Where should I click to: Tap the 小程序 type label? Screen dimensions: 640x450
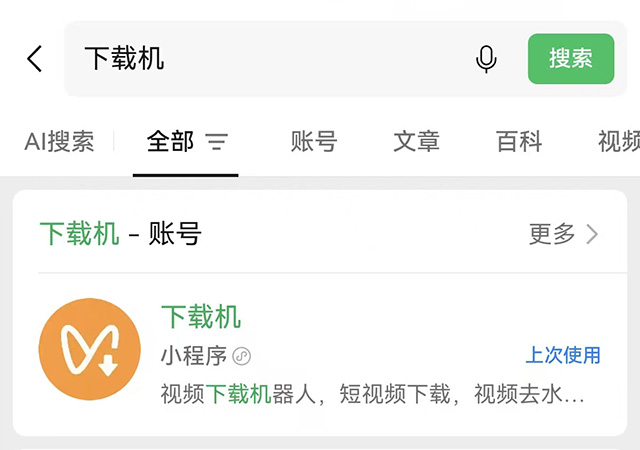[194, 356]
